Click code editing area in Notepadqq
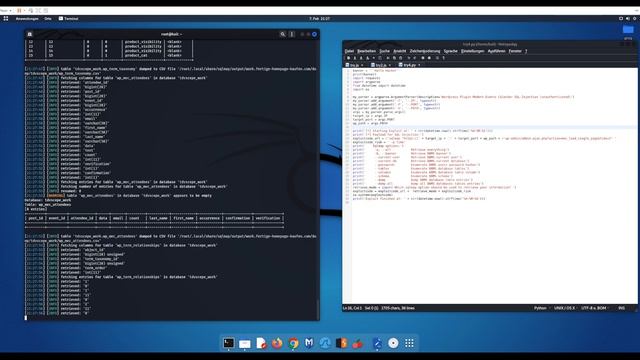 (493, 186)
